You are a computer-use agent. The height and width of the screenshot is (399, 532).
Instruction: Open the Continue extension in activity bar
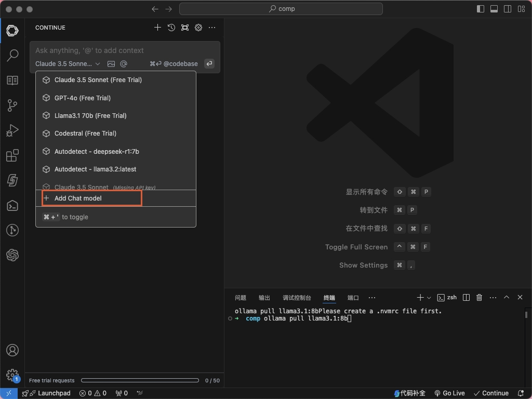point(12,31)
